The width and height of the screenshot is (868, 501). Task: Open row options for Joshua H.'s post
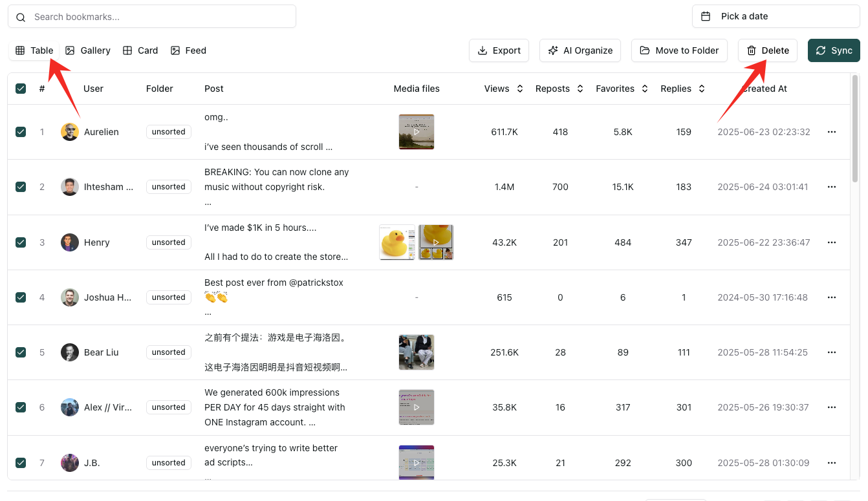coord(832,297)
